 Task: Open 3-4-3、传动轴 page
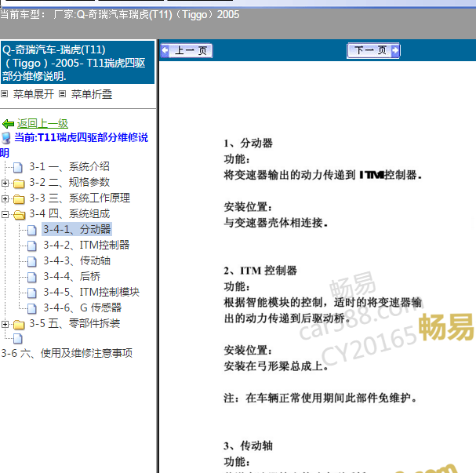tap(77, 260)
